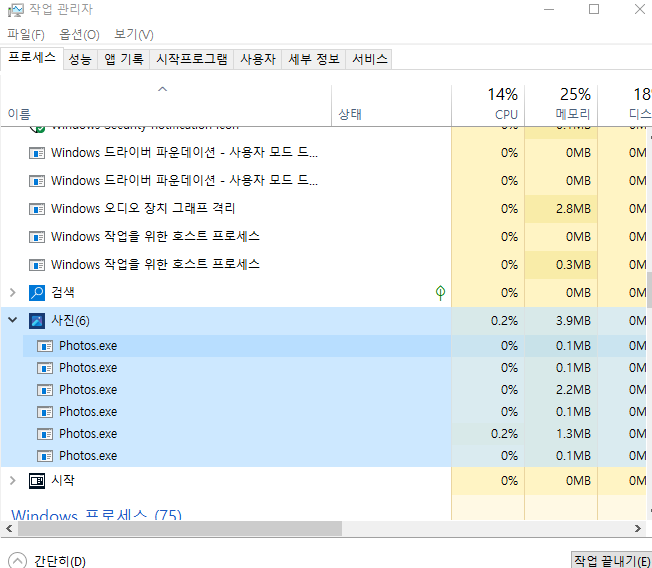This screenshot has height=568, width=652.
Task: Click the 시작 process icon
Action: (x=37, y=481)
